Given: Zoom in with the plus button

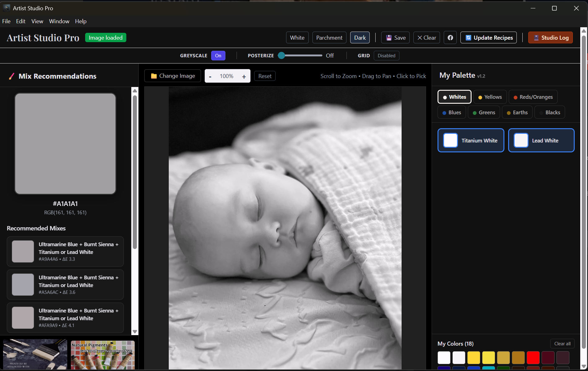Looking at the screenshot, I should coord(244,76).
